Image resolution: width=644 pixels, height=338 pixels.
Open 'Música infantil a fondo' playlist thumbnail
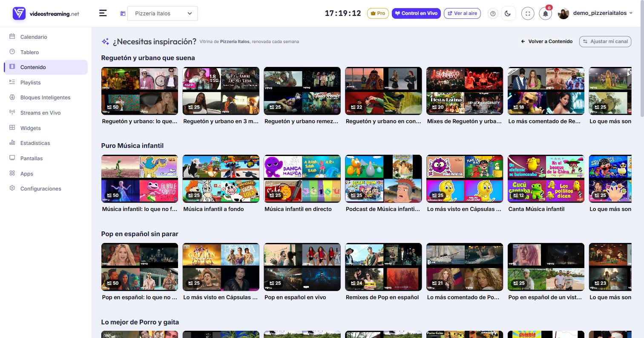coord(221,179)
